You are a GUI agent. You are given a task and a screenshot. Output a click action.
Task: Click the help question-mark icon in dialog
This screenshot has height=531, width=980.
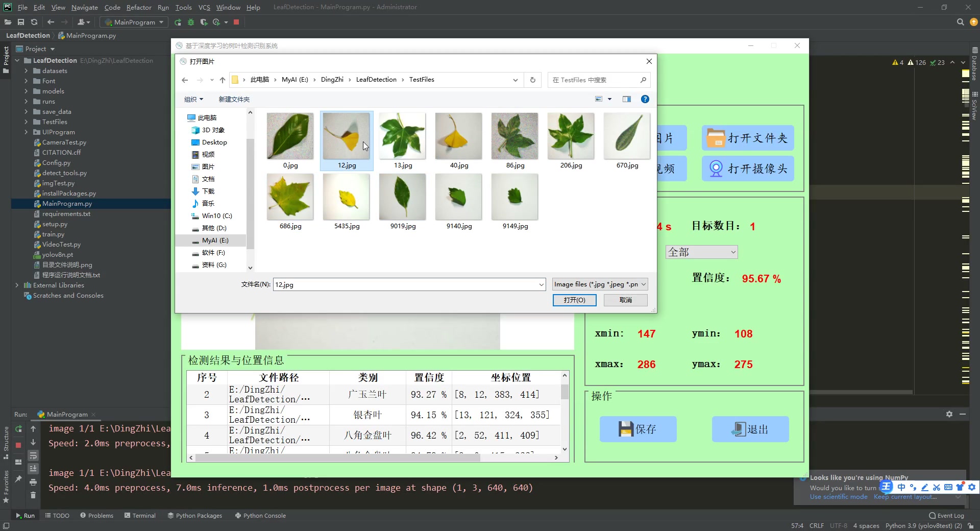[x=645, y=99]
